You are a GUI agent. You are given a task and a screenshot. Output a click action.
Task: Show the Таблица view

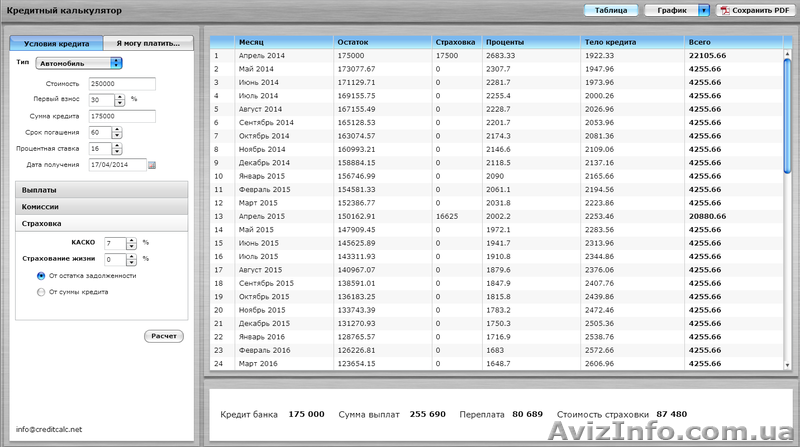(611, 10)
